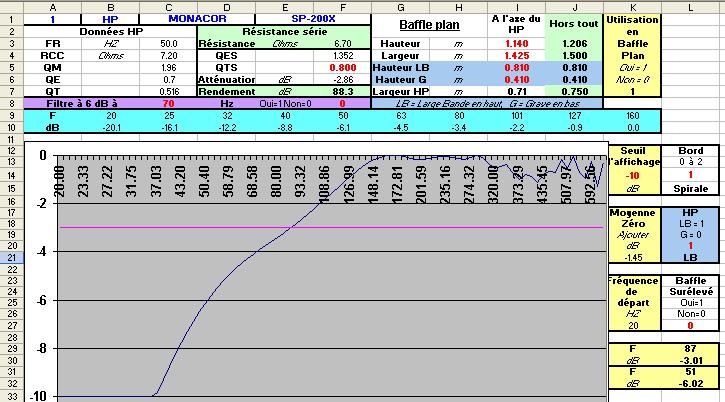Click the LB legend note cell
This screenshot has height=402, width=725.
(x=487, y=104)
